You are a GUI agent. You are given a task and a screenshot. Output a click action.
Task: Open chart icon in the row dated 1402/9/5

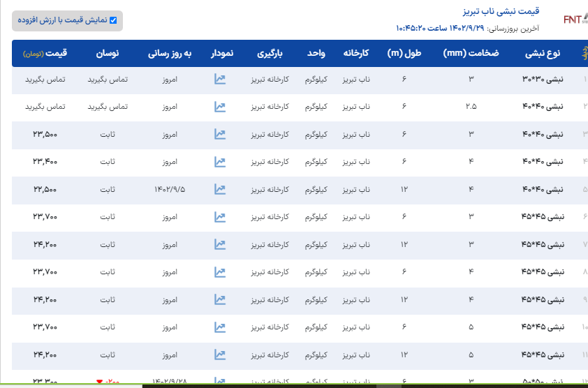click(x=220, y=189)
